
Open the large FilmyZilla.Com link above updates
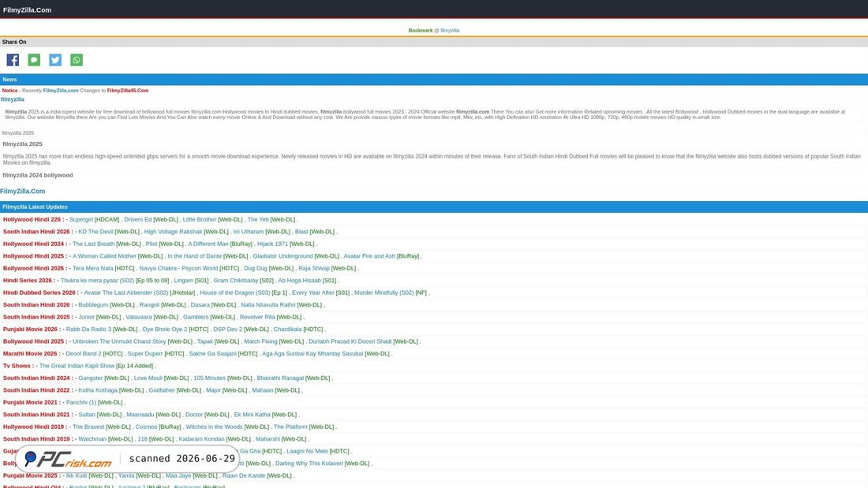[x=23, y=191]
